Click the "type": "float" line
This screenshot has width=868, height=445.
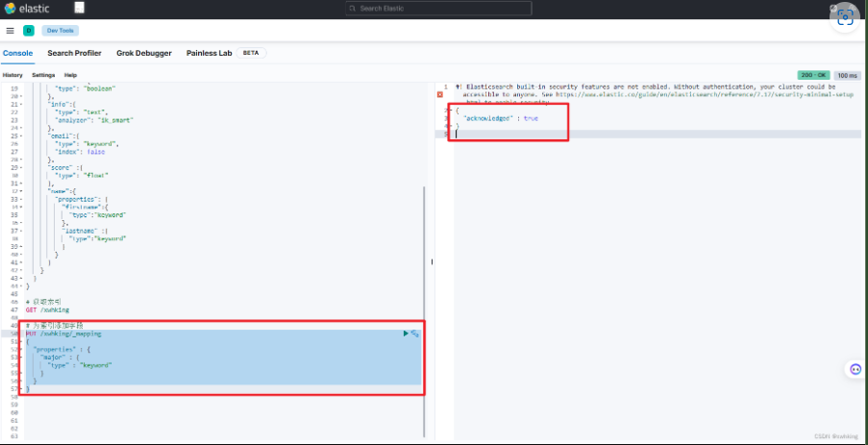point(82,176)
